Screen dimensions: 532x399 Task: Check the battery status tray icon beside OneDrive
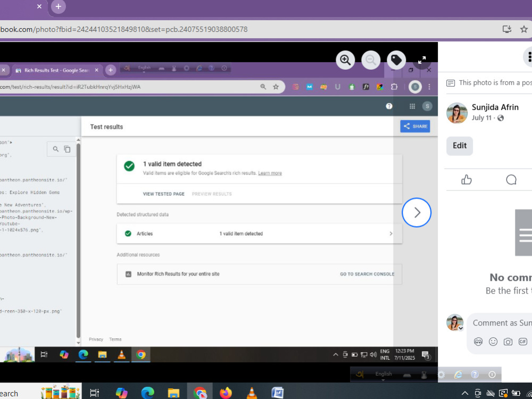(516, 393)
